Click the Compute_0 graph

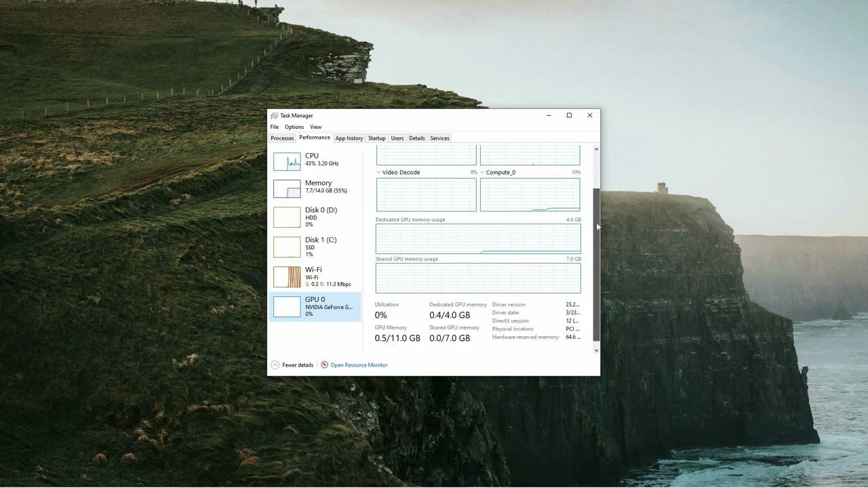(x=530, y=195)
